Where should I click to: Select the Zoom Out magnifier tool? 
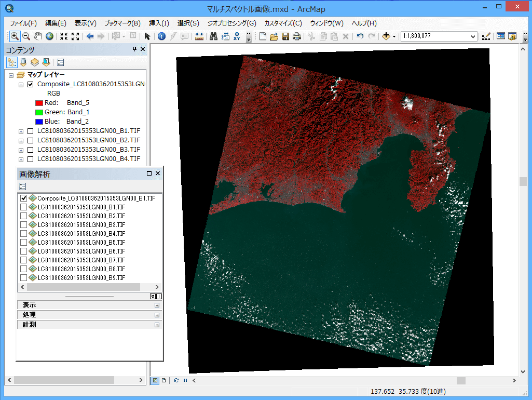click(26, 36)
